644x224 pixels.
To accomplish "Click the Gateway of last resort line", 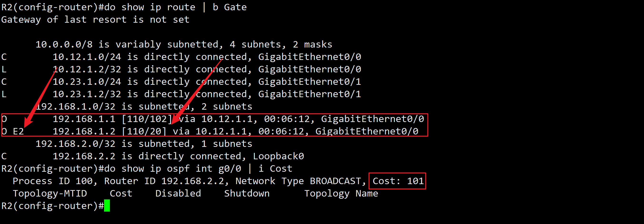I will pos(95,20).
